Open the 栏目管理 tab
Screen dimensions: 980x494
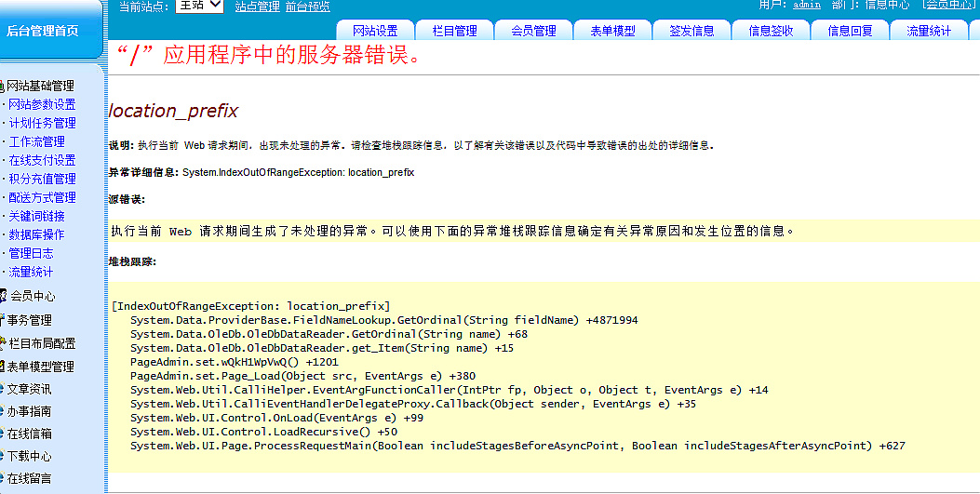point(454,31)
